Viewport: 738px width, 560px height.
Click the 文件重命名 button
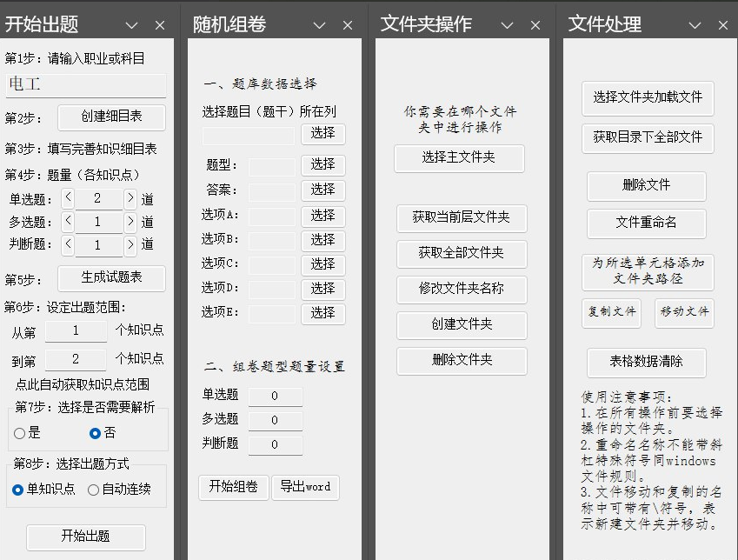tap(647, 223)
